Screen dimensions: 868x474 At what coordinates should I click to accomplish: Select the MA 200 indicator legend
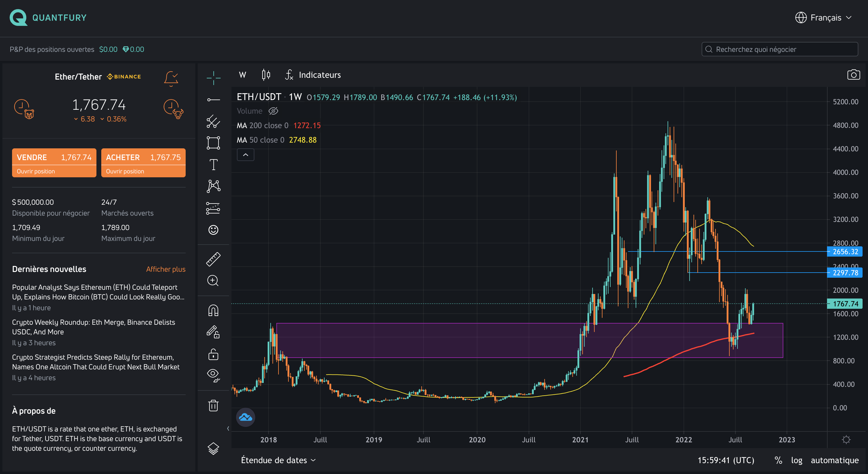tap(278, 125)
